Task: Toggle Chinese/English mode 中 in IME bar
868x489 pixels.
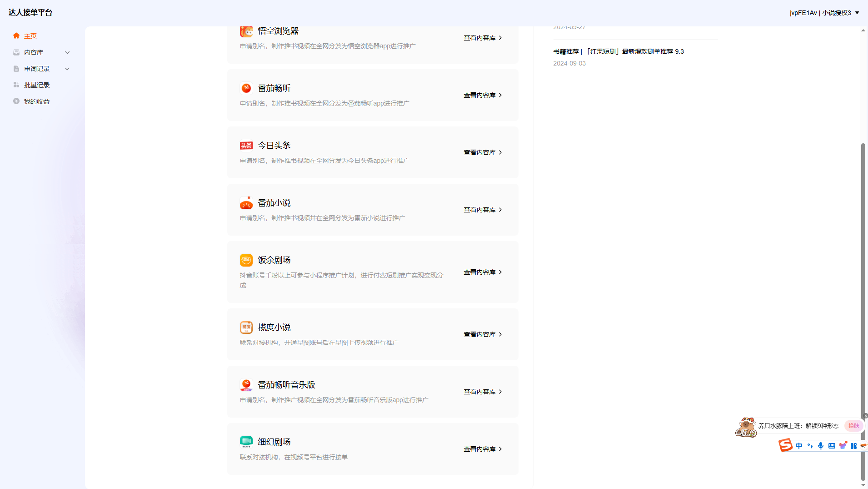Action: tap(799, 446)
